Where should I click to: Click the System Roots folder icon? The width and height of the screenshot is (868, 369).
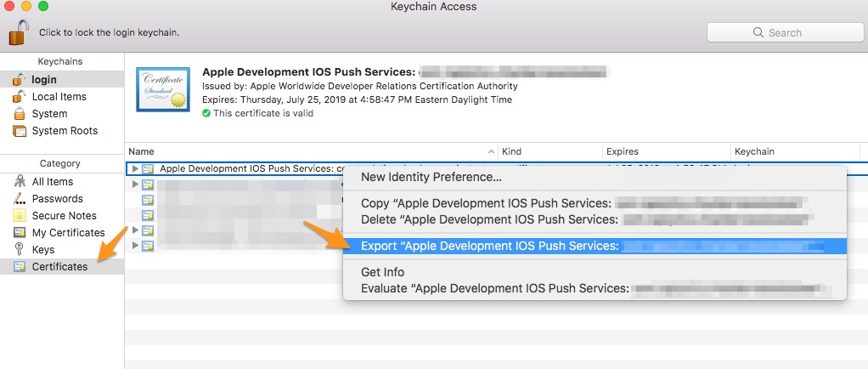coord(20,131)
